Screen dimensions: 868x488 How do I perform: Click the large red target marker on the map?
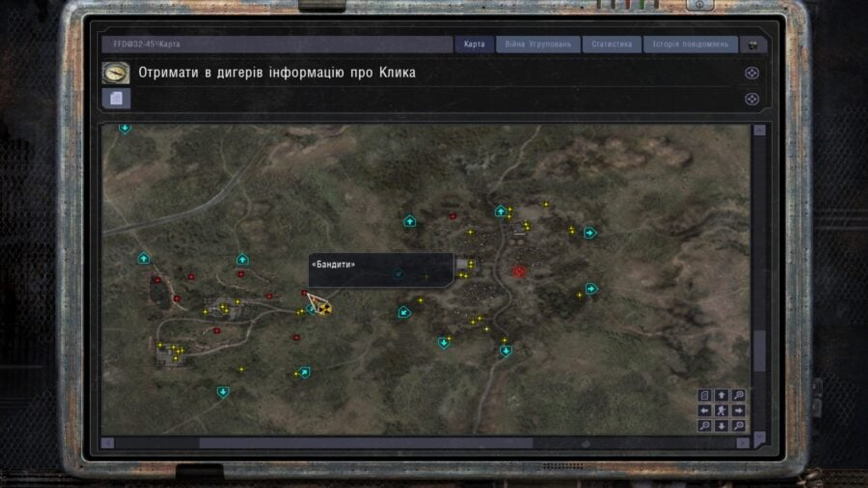(519, 272)
